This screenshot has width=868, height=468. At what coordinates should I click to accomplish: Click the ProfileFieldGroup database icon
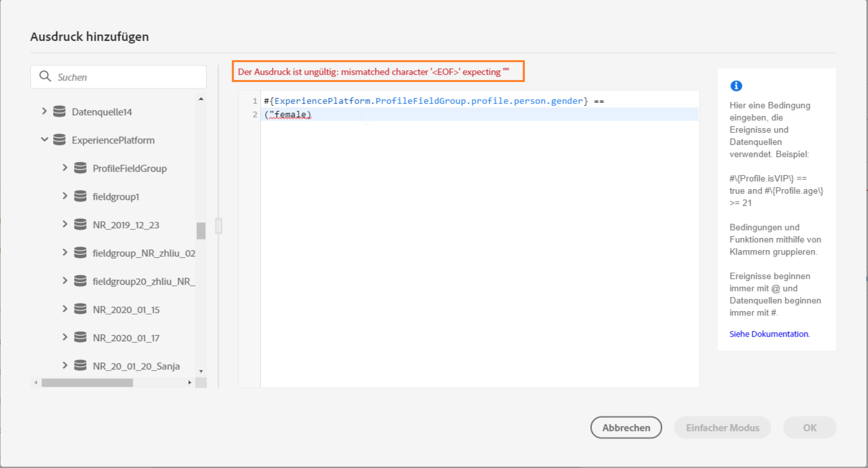(80, 168)
